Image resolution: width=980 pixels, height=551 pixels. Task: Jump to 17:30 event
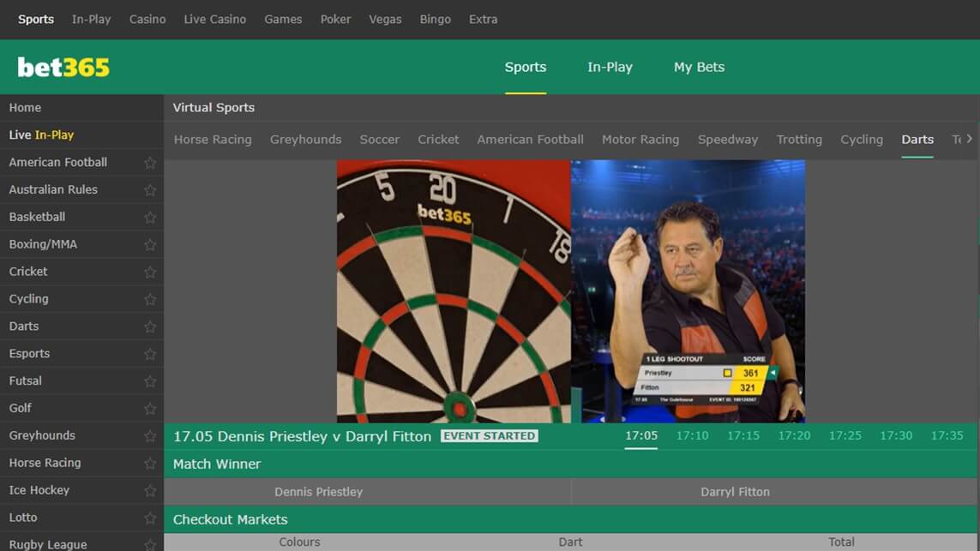(x=896, y=435)
